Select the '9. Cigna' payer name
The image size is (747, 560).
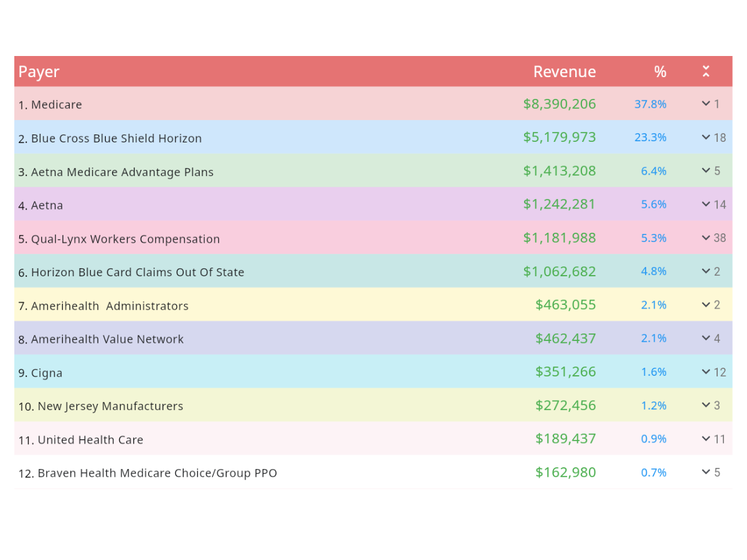pyautogui.click(x=40, y=373)
